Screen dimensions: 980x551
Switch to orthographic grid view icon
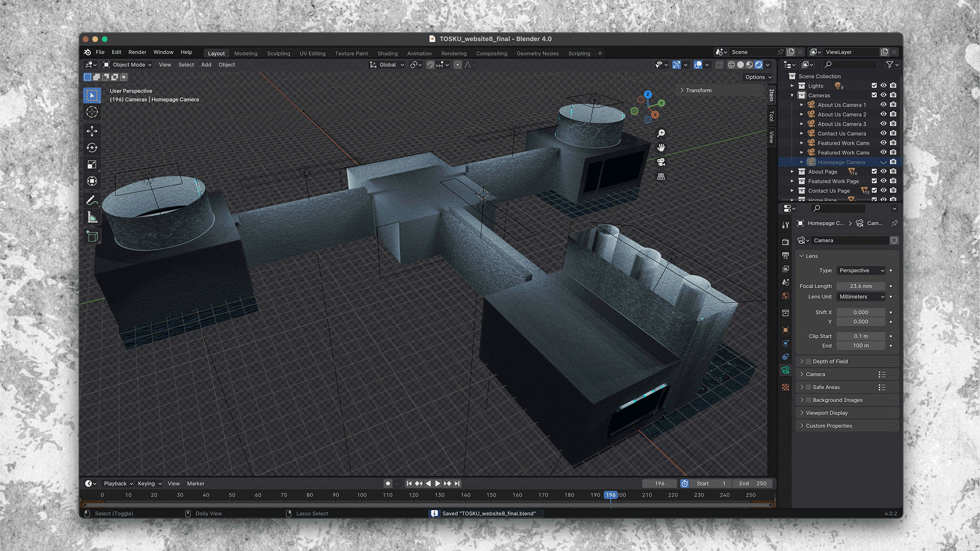click(x=661, y=177)
